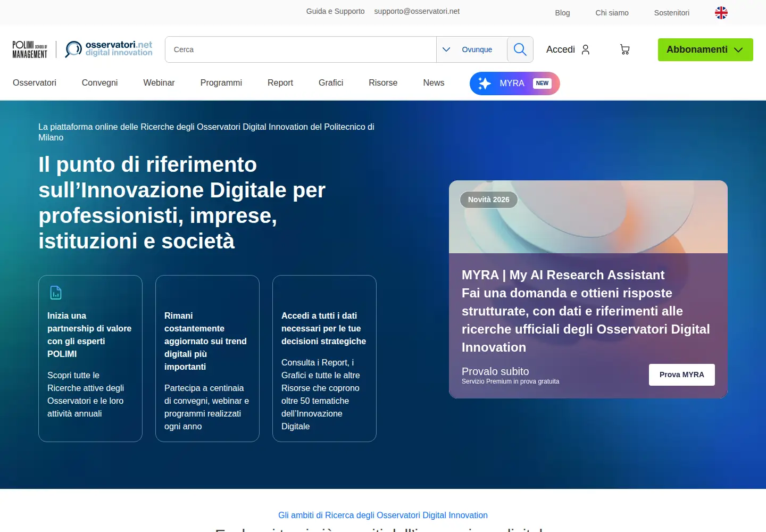Click the report document icon in partnership card
This screenshot has height=532, width=766.
tap(56, 293)
